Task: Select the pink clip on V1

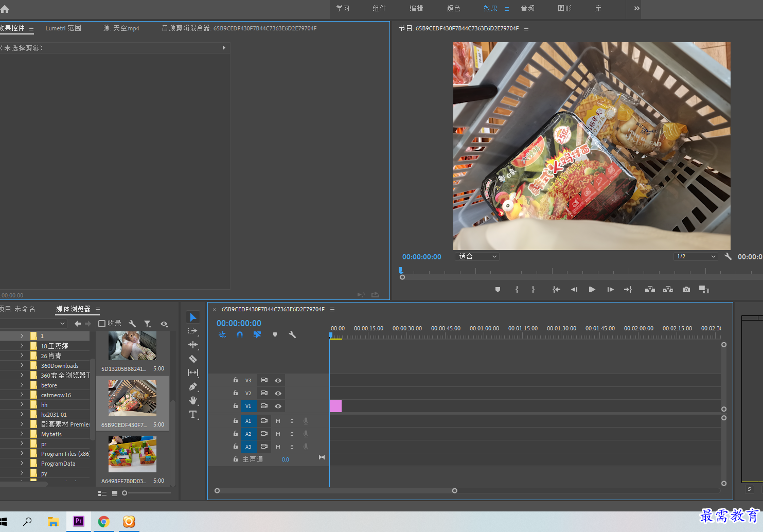Action: [x=335, y=406]
